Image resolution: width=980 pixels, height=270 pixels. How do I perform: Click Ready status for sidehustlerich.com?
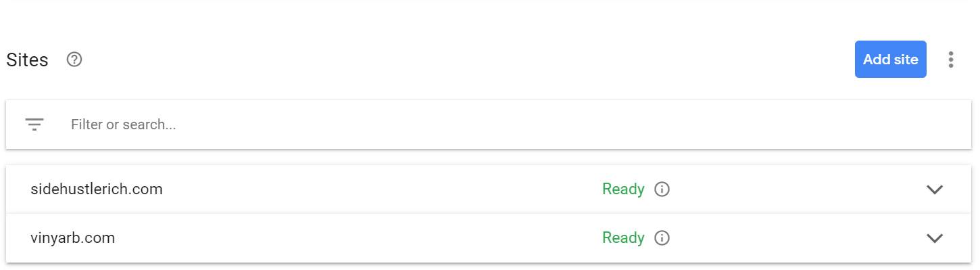(x=623, y=189)
